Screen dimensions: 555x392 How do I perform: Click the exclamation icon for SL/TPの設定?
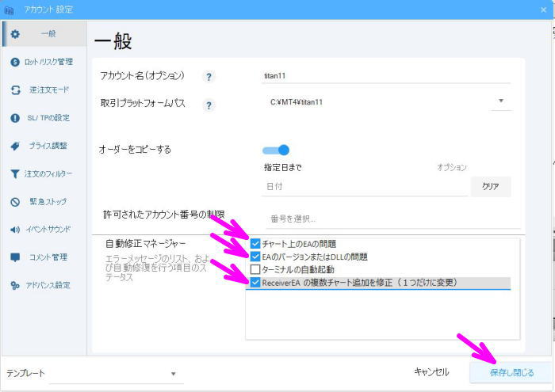coord(15,118)
